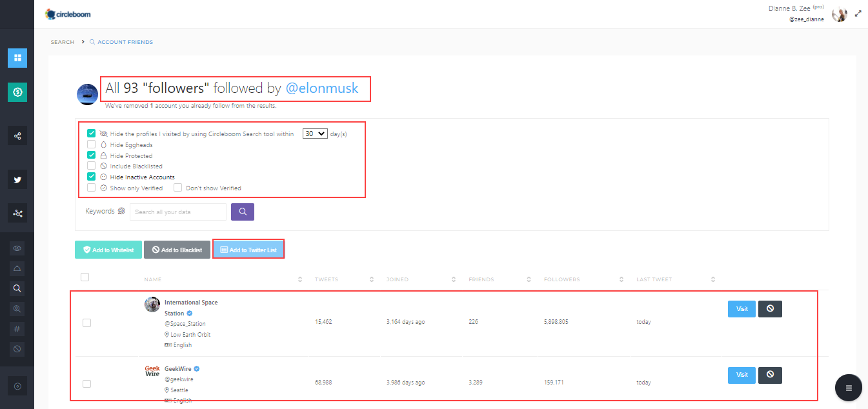Image resolution: width=868 pixels, height=409 pixels.
Task: Click the 3,289 friends value
Action: tap(475, 383)
